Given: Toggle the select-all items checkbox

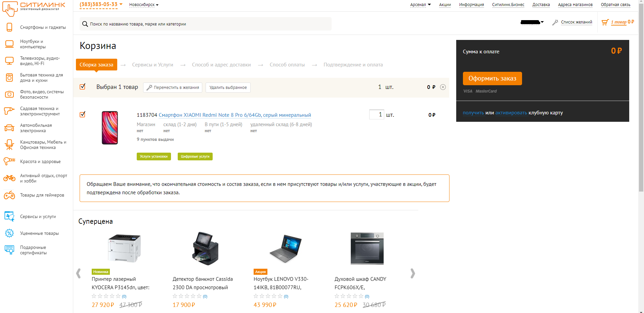Looking at the screenshot, I should [83, 87].
